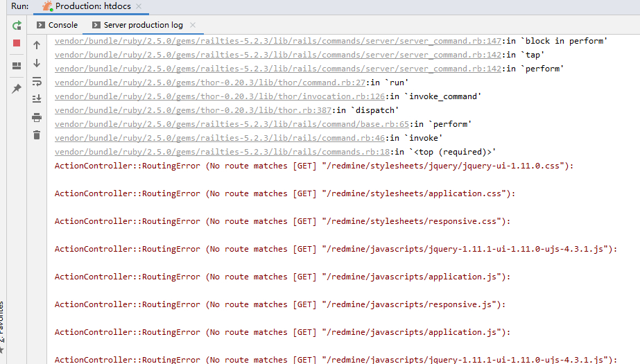Viewport: 640px width, 364px height.
Task: Open server_command.rb:142 link for tap
Action: click(278, 55)
